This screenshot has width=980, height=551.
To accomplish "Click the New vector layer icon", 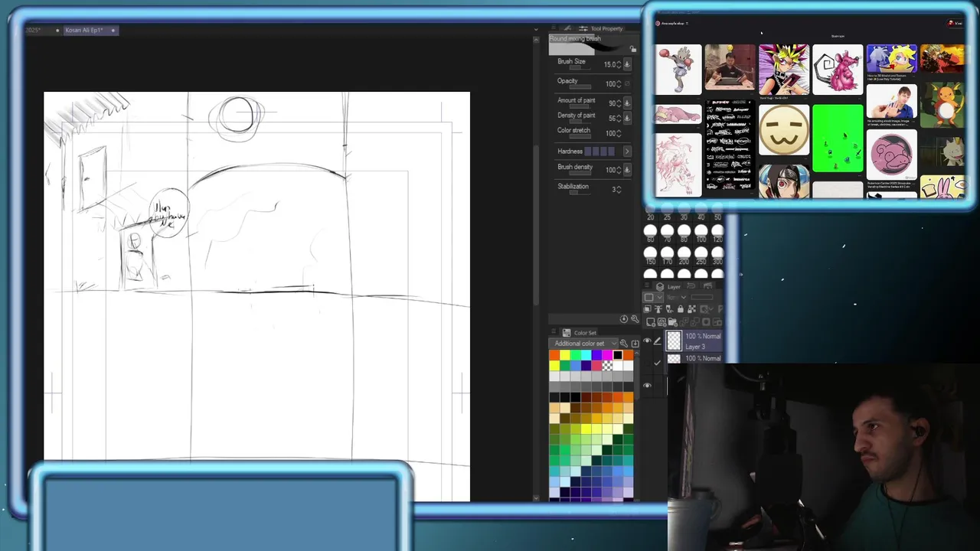I will 661,322.
